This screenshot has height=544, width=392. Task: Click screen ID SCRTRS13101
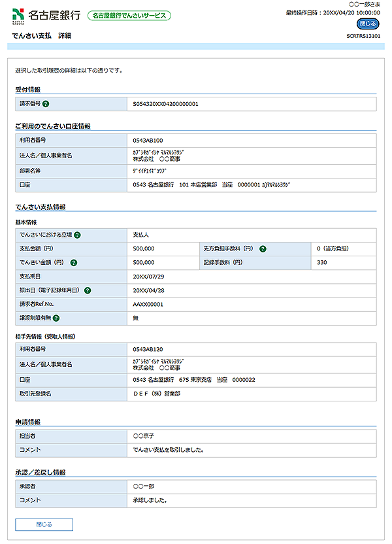[363, 37]
